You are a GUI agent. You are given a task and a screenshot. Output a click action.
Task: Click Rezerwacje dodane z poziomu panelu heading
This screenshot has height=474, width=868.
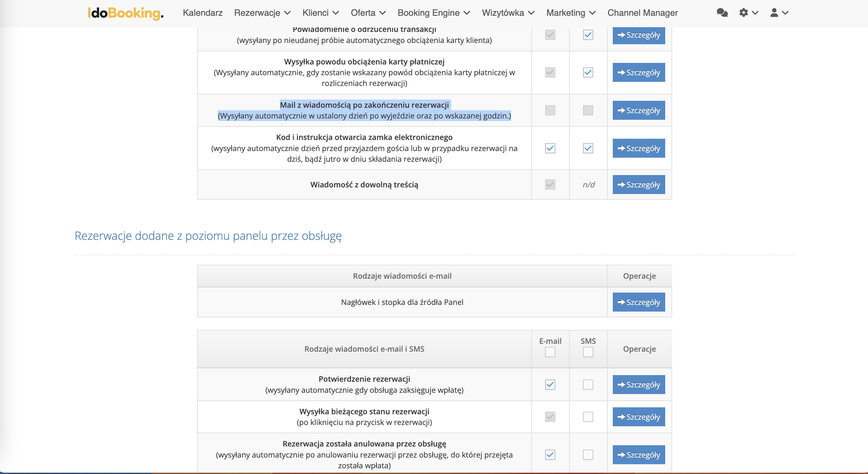click(208, 236)
